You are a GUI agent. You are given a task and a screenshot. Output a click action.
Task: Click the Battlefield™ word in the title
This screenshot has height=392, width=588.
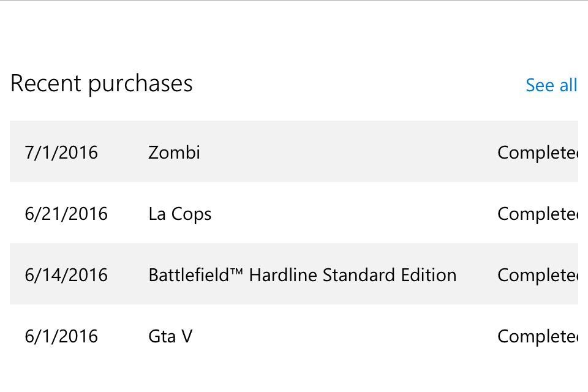point(196,275)
